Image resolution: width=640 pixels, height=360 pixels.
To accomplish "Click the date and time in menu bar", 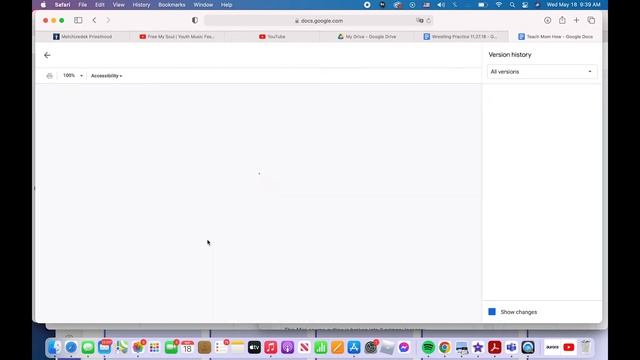I will click(x=573, y=5).
